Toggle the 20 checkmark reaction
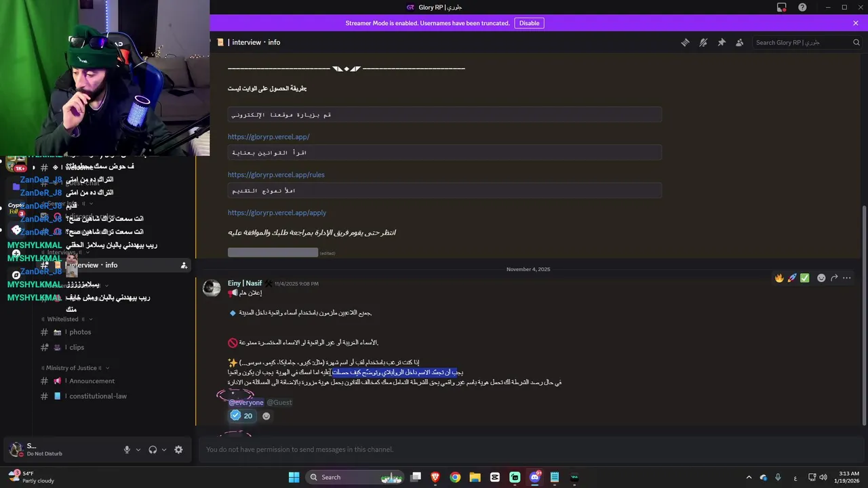868x488 pixels. (241, 415)
